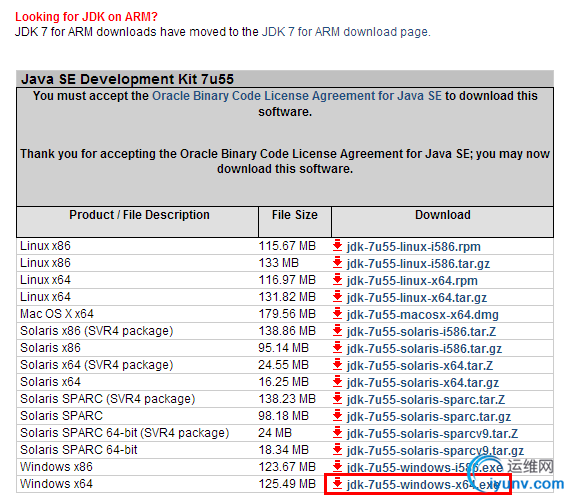
Task: Click download arrow icon for jdk-7u55-solaris-x64.tar.Z
Action: pos(337,365)
